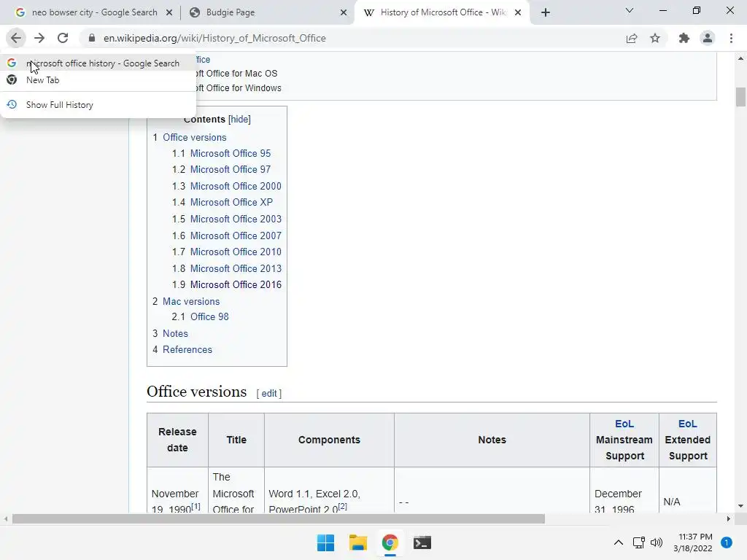Open the Chrome profile avatar
The image size is (747, 560).
[708, 38]
